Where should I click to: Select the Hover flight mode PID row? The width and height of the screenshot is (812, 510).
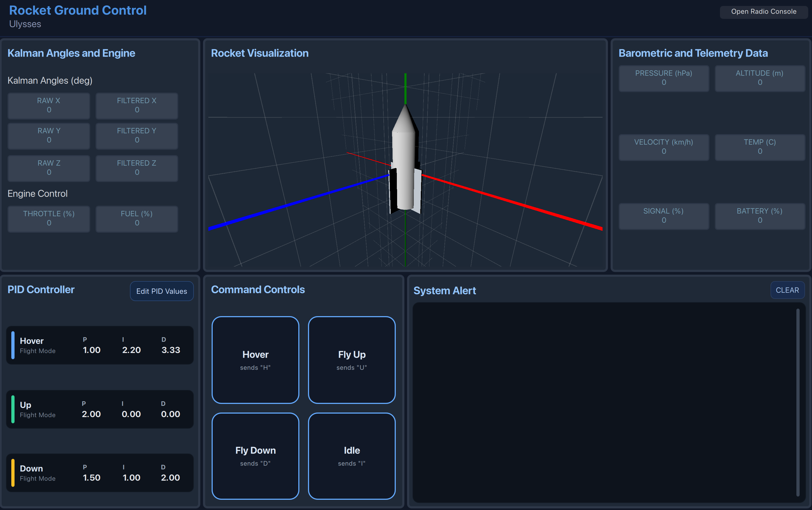[x=99, y=345]
